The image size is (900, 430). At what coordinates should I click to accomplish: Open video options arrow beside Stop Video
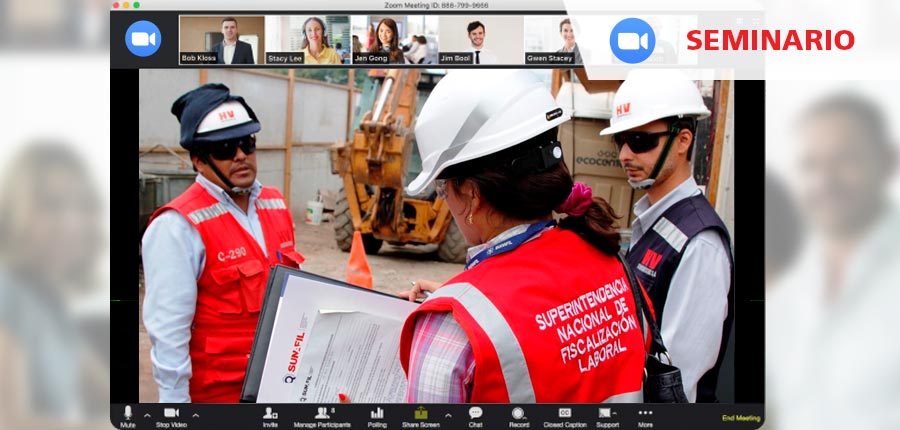[x=195, y=414]
